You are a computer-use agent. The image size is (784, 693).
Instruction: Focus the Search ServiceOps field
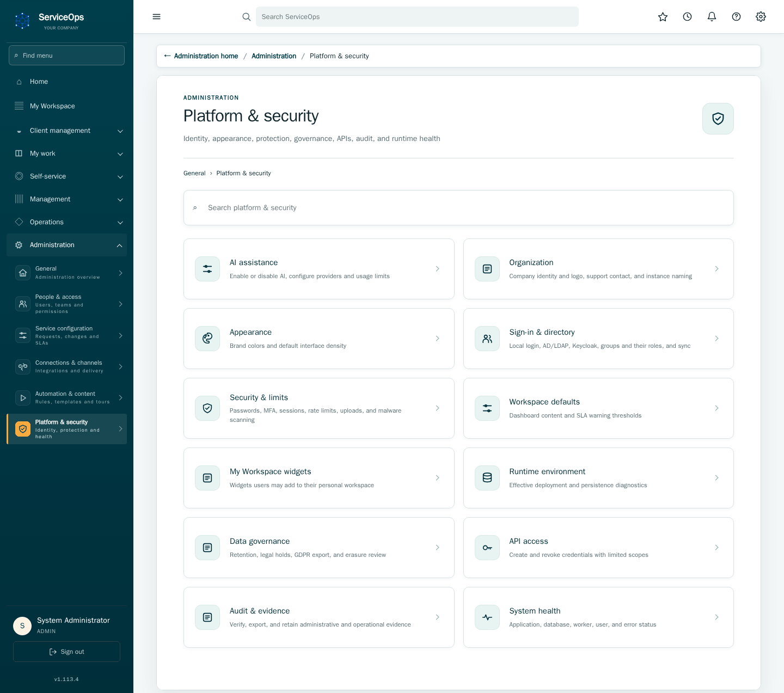point(417,17)
